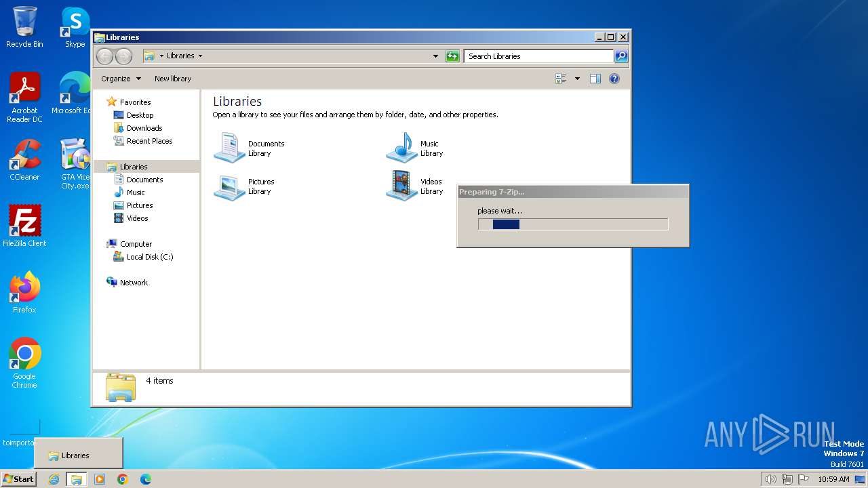Open Firefox desktop shortcut
The height and width of the screenshot is (488, 868).
[x=24, y=293]
